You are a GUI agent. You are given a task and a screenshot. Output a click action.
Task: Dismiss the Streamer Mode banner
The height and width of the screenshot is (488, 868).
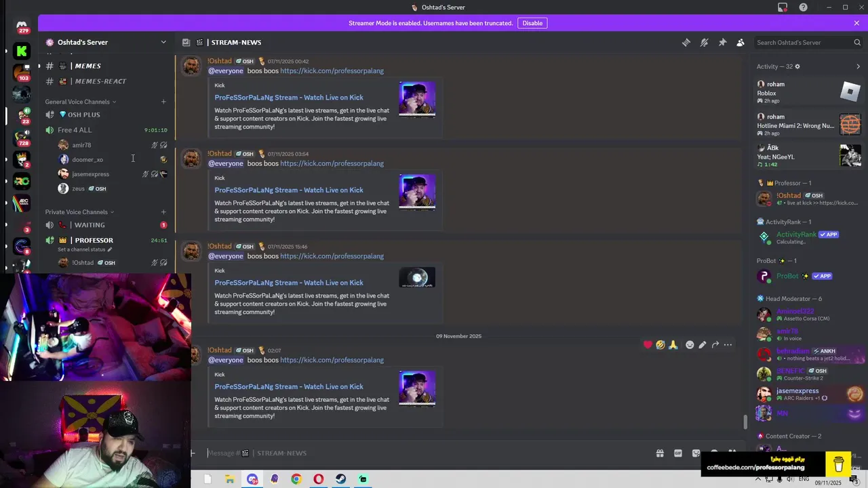856,23
